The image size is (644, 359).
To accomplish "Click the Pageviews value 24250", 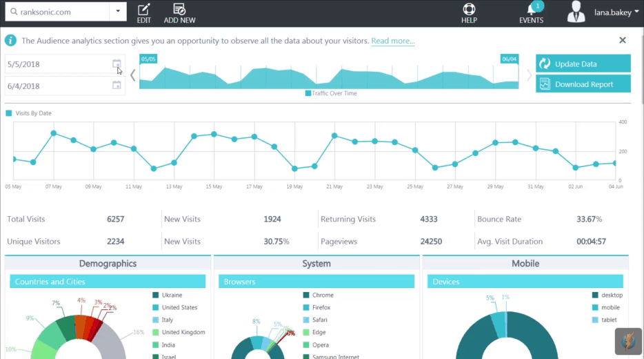I will click(x=431, y=242).
